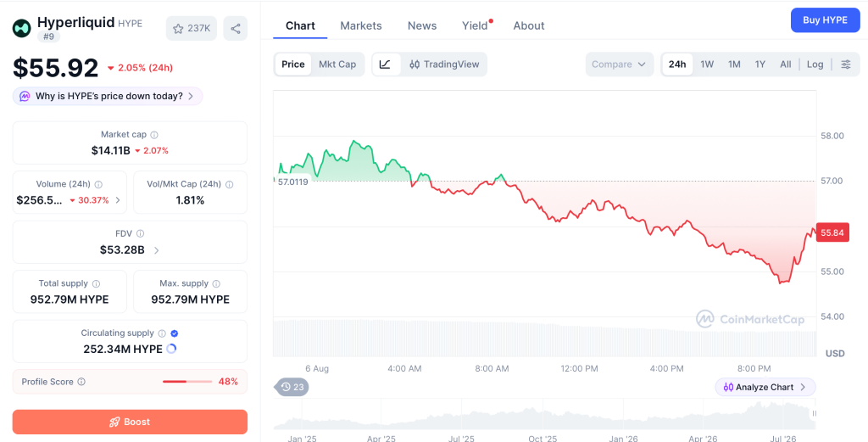The width and height of the screenshot is (868, 442).
Task: Click the history clock 23 badge
Action: (x=292, y=387)
